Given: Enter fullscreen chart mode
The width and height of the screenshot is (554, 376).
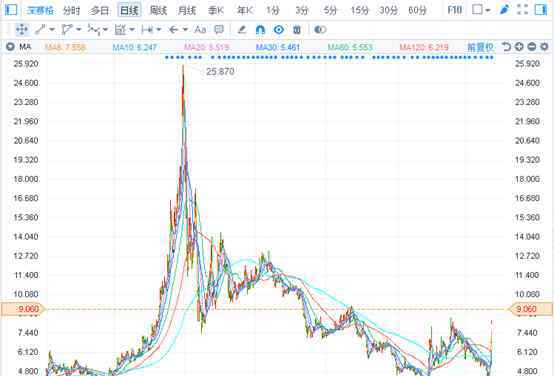Looking at the screenshot, I should [522, 10].
